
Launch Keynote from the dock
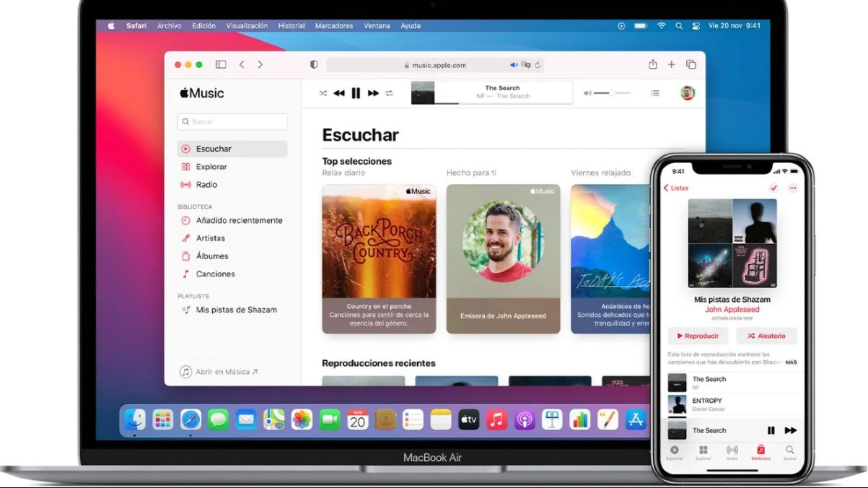[553, 419]
